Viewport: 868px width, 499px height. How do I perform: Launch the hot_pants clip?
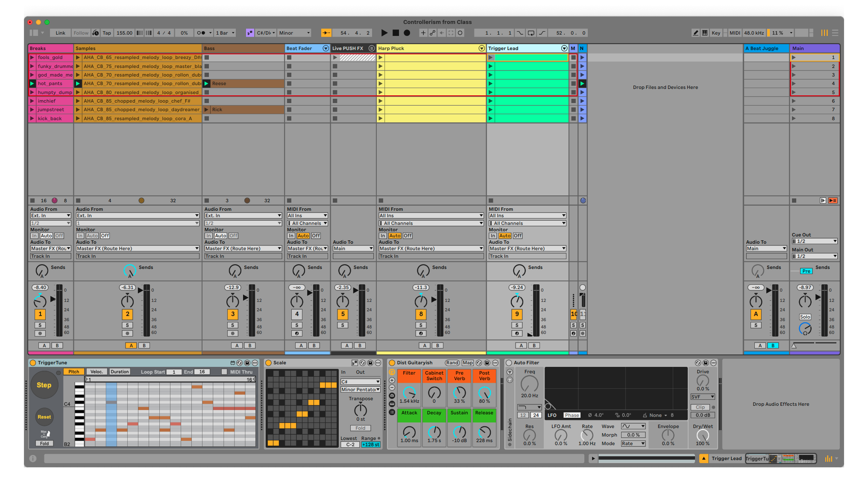32,83
